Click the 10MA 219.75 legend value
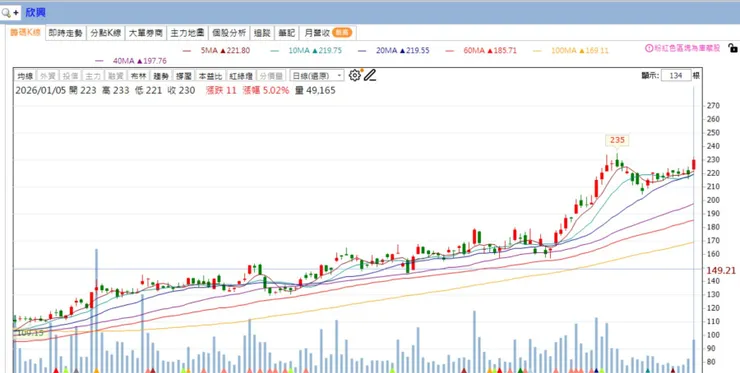Viewport: 740px width, 373px height. tap(315, 51)
